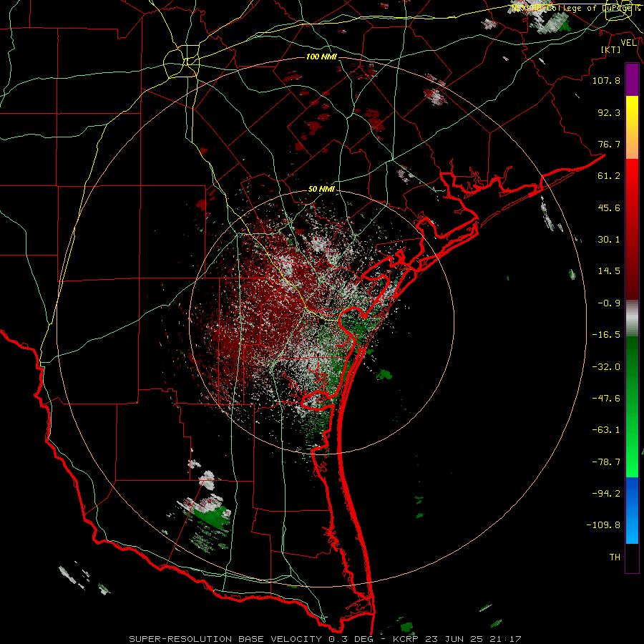Screen dimensions: 644x644
Task: Click the 100 NMI range ring label
Action: tap(321, 57)
